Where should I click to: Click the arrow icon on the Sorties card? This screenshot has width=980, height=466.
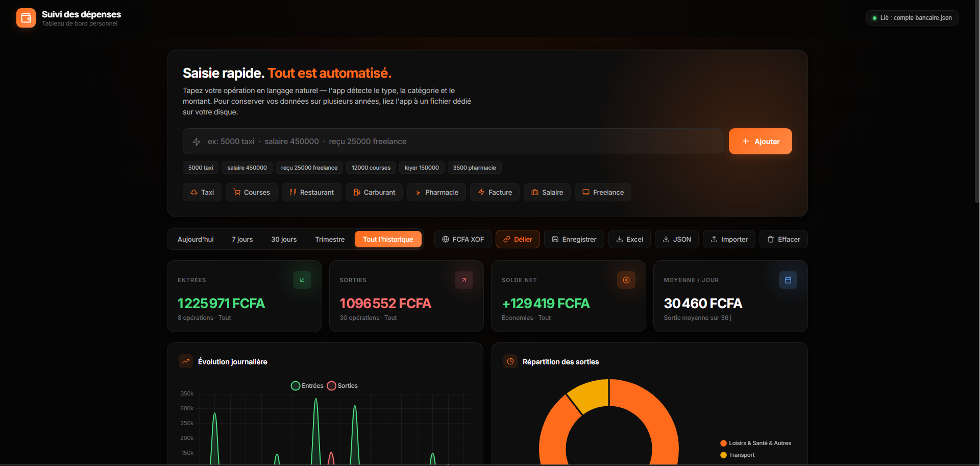pyautogui.click(x=464, y=280)
